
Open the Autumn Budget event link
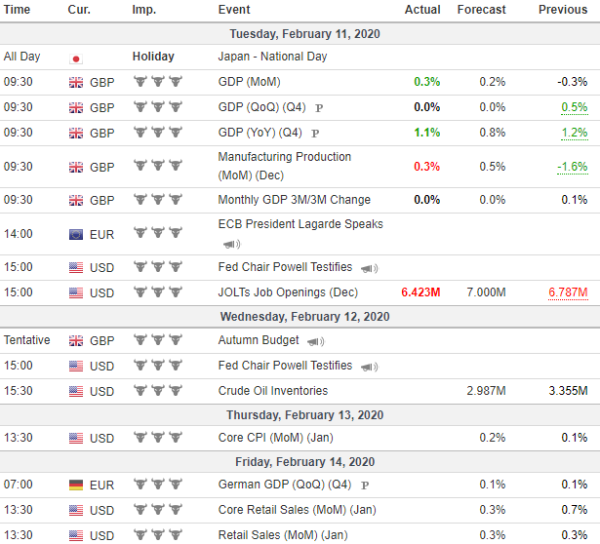258,340
